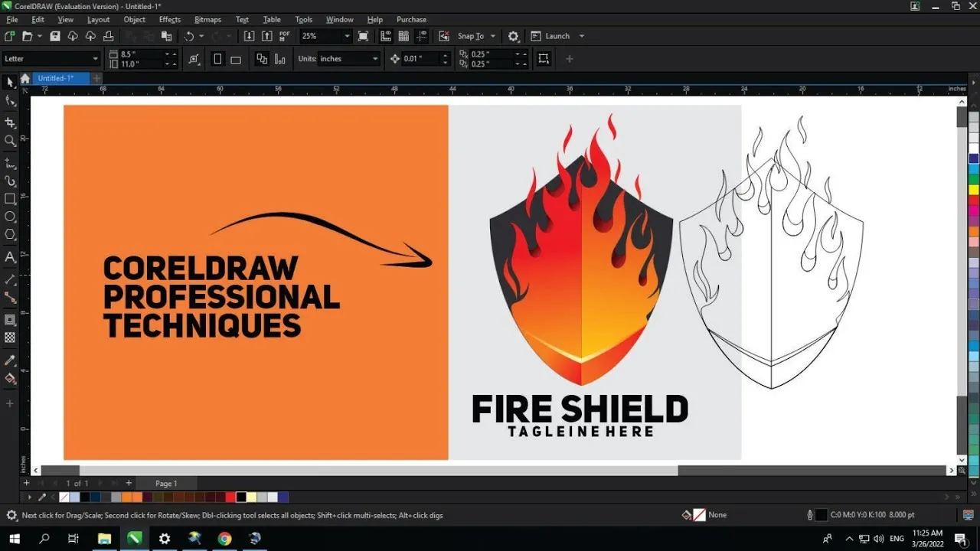The height and width of the screenshot is (551, 980).
Task: Toggle Treat as filled option
Action: (x=544, y=59)
